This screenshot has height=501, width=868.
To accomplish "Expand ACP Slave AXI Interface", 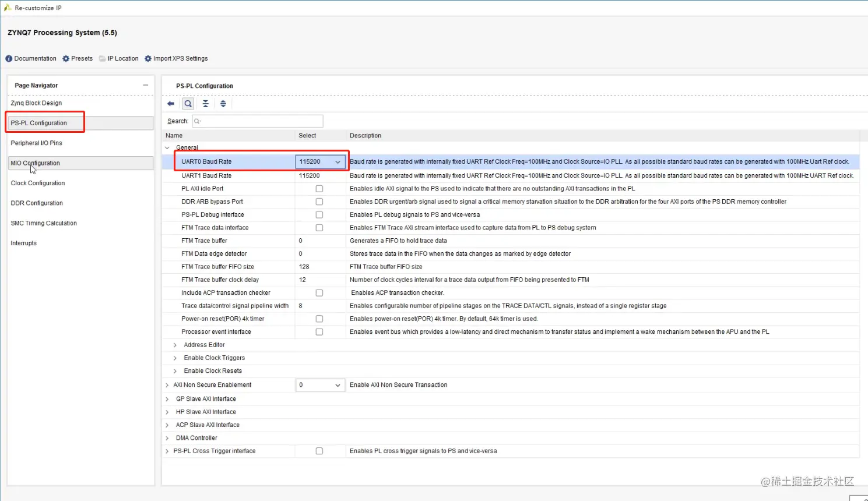I will coord(167,425).
